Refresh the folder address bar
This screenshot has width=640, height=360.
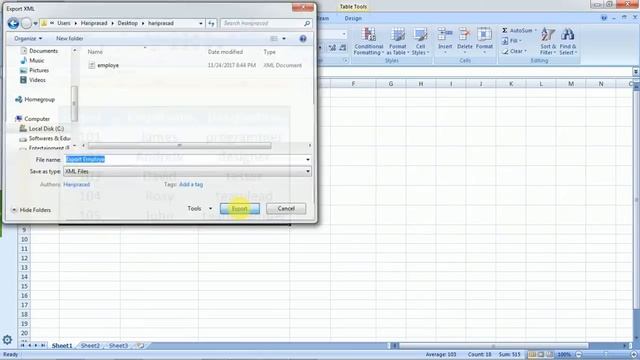pyautogui.click(x=211, y=24)
